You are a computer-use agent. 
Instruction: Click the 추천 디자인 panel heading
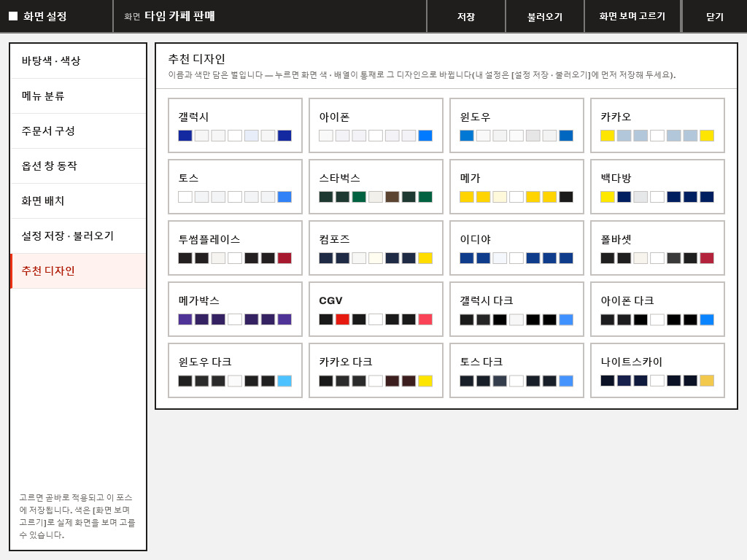point(196,59)
